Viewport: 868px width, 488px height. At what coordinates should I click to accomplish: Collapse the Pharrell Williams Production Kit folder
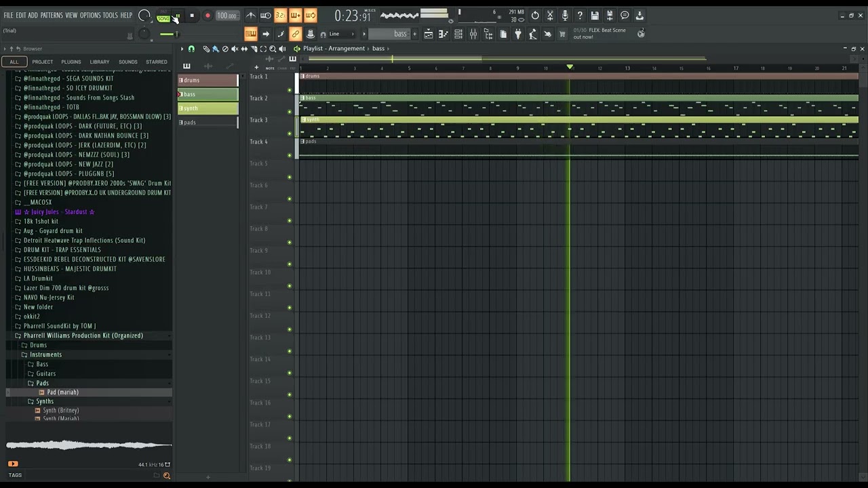coord(88,335)
